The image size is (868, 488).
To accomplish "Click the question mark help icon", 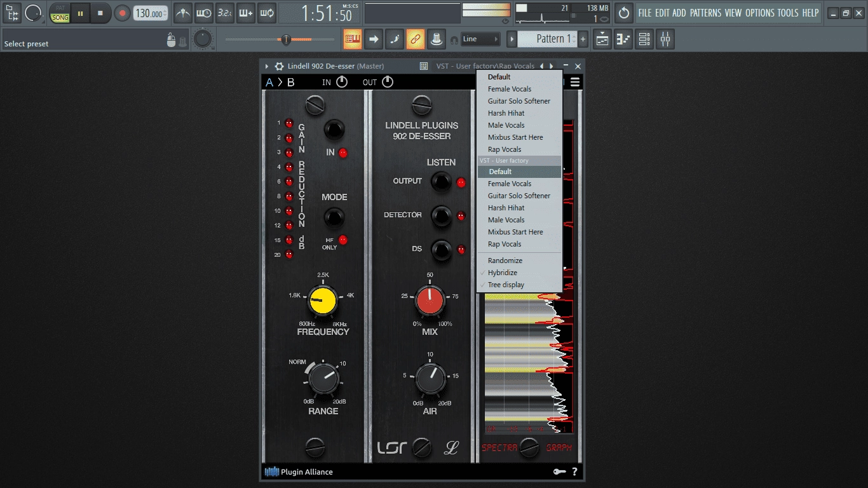I will coord(574,471).
